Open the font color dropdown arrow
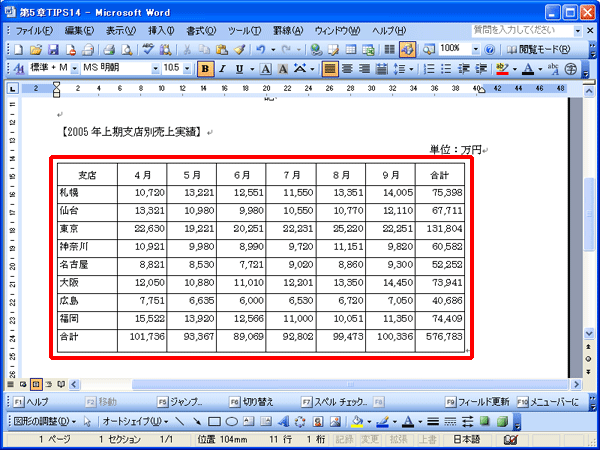The image size is (600, 450). [540, 69]
